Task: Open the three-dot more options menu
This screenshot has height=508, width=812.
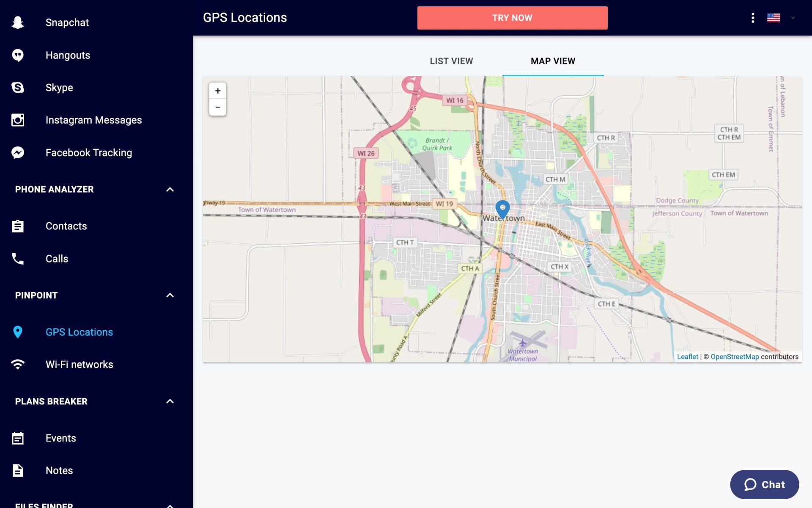Action: point(753,18)
